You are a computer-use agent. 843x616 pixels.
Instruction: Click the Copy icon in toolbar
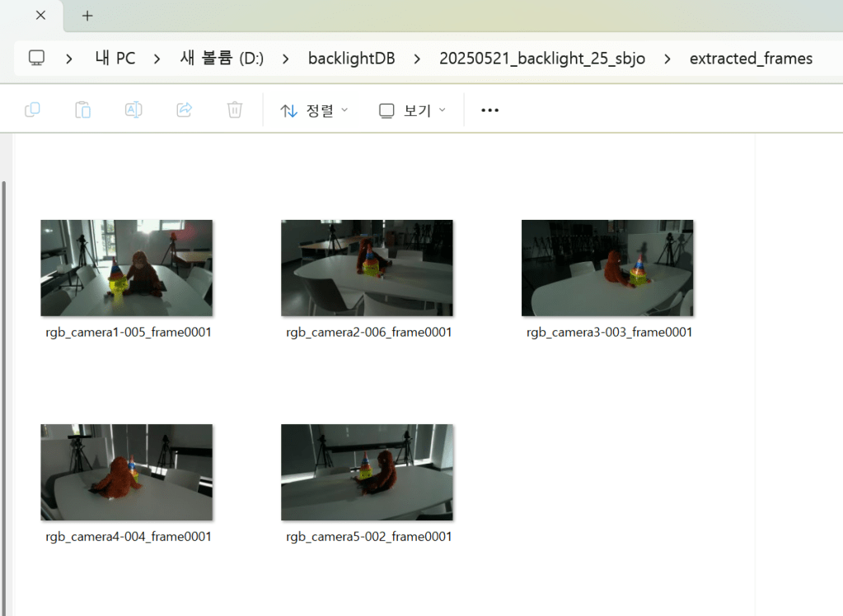coord(33,110)
